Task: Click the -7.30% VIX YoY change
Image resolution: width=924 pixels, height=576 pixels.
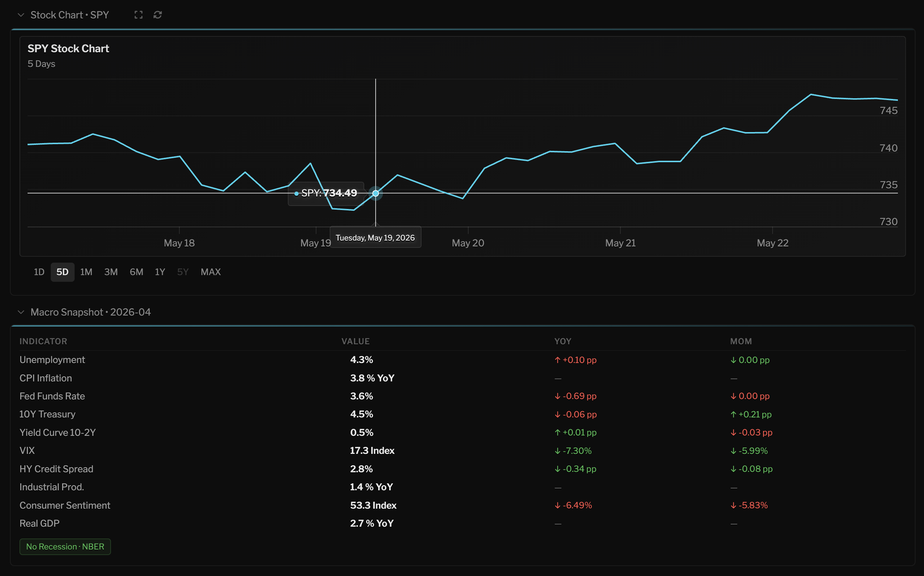Action: 573,451
